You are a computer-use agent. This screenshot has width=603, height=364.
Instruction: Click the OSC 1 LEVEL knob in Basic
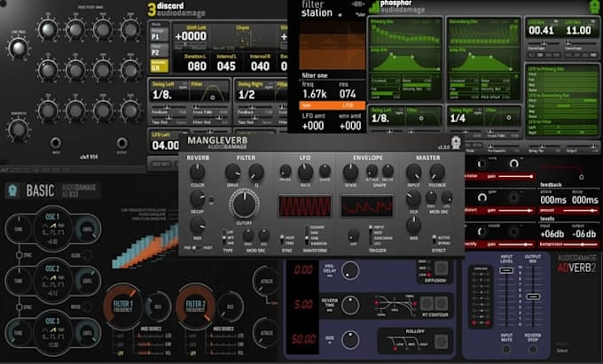(x=87, y=228)
